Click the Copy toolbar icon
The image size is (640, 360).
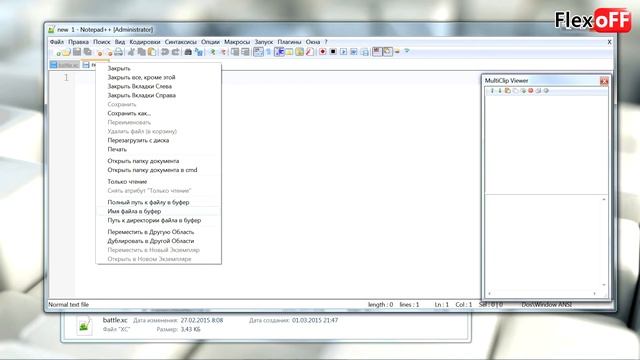pos(141,52)
